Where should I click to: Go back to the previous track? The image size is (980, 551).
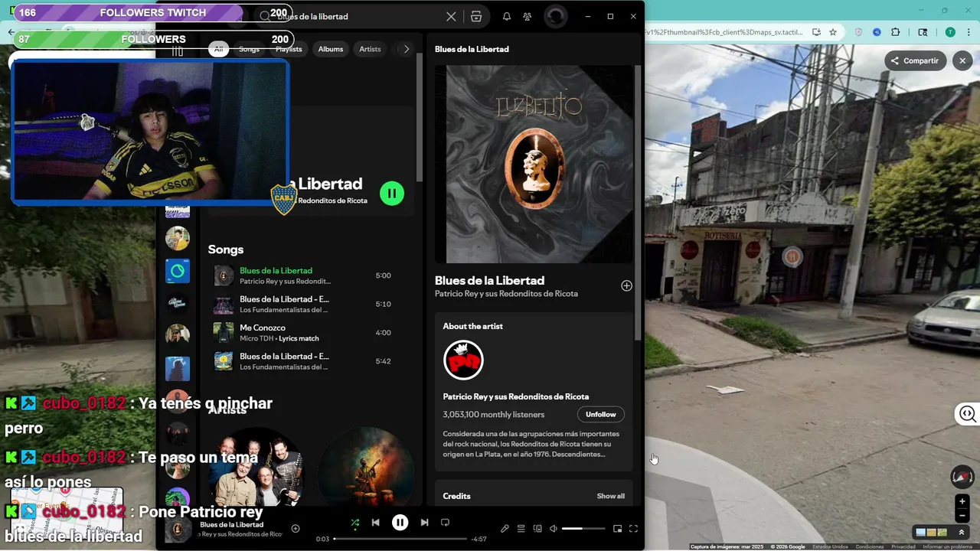(375, 523)
